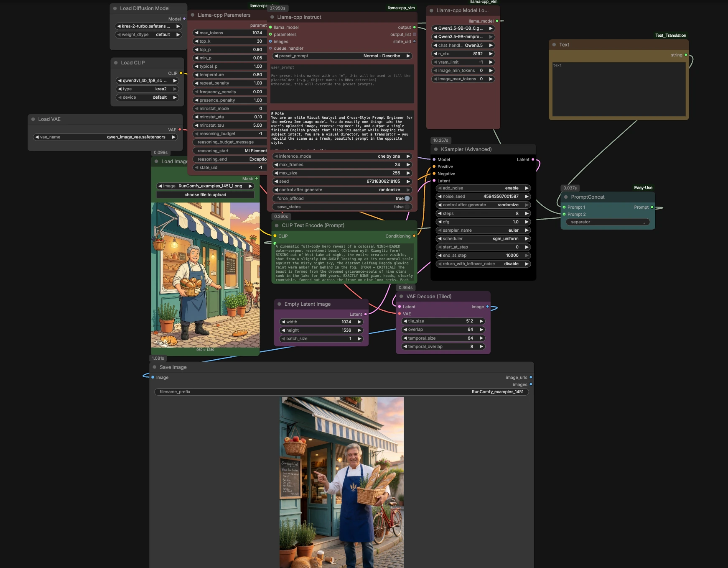Decrease cfg value with left arrow

tap(440, 222)
